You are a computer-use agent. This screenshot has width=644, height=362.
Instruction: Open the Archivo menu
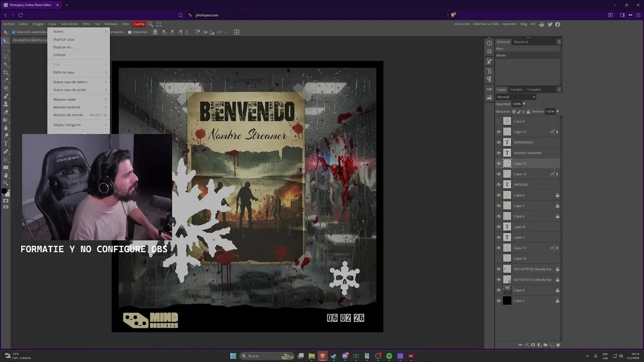point(9,24)
